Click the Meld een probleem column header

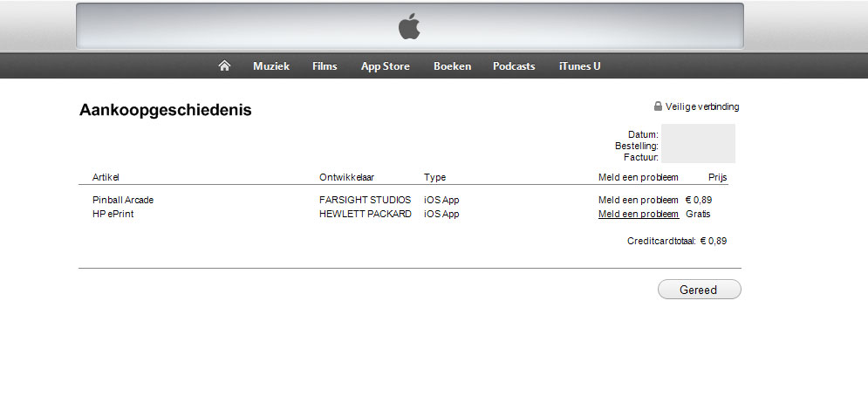click(639, 178)
